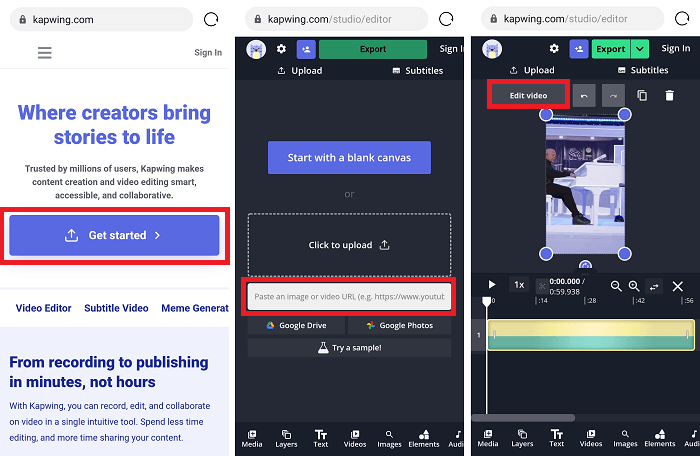This screenshot has height=456, width=700.
Task: Open the 1x playback speed selector
Action: pyautogui.click(x=519, y=285)
